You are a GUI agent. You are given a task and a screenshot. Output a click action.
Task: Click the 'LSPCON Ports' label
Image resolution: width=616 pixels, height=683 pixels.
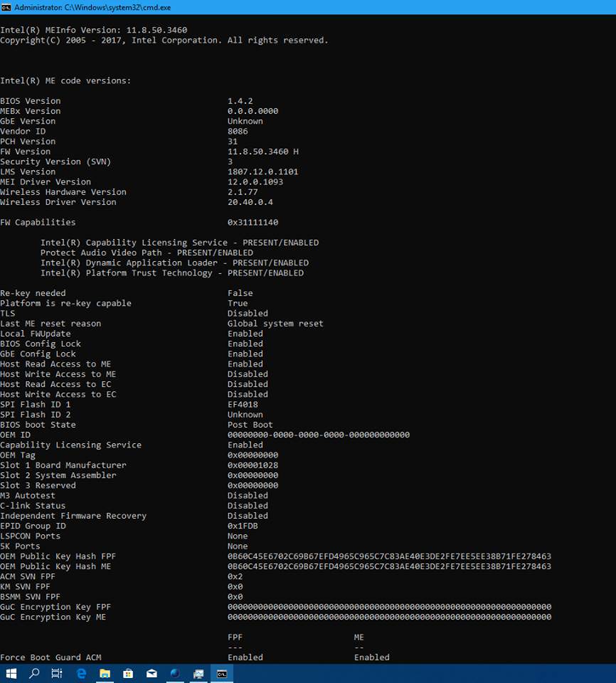pos(30,536)
